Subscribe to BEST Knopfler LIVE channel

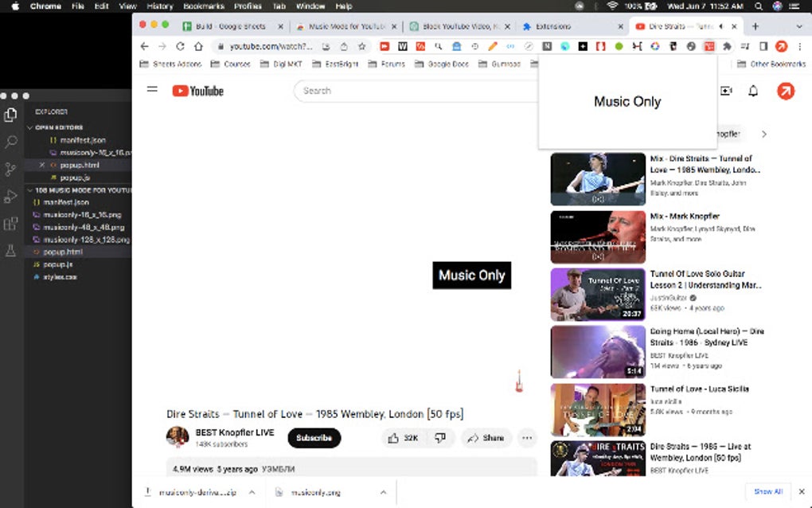[314, 438]
